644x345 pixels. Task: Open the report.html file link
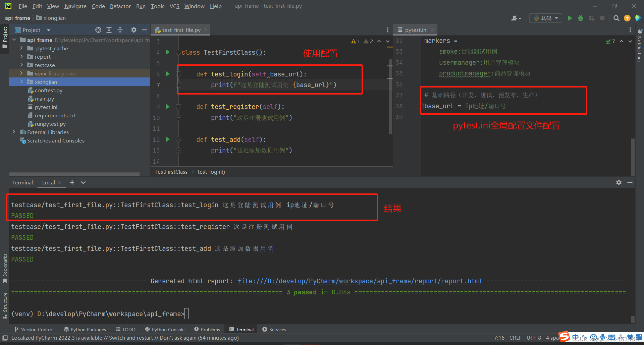click(360, 281)
